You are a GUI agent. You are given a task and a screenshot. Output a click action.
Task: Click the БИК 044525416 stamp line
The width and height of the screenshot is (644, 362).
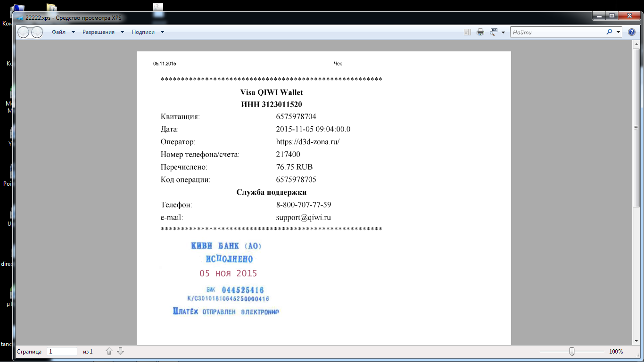tap(235, 290)
